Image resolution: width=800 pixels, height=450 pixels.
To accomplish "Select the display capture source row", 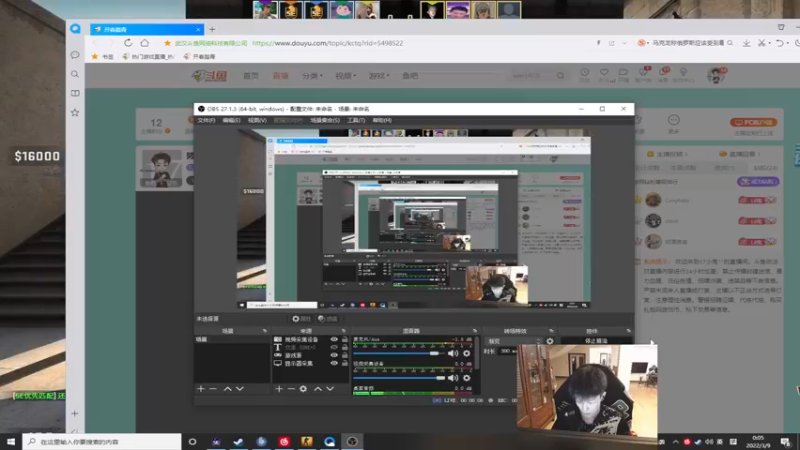I will (310, 363).
